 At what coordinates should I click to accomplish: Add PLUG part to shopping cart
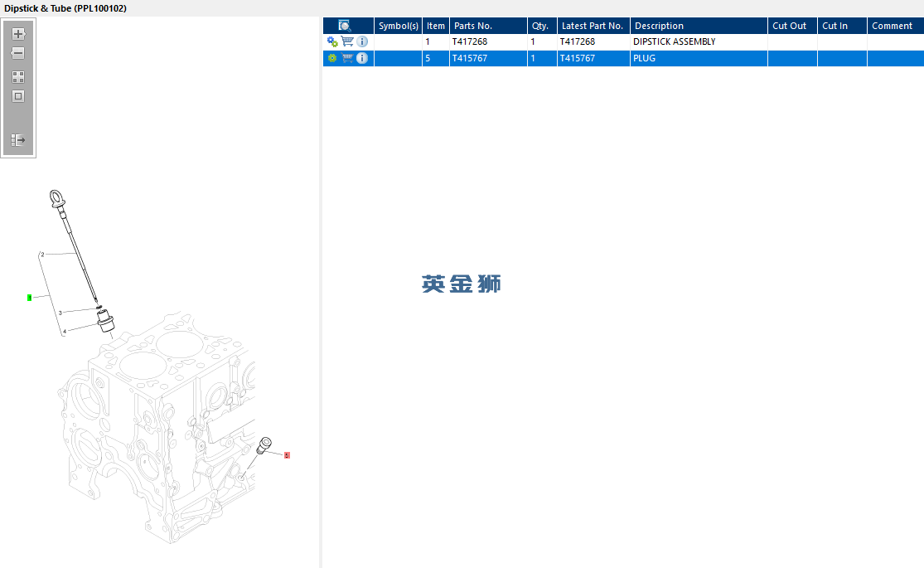[x=348, y=58]
